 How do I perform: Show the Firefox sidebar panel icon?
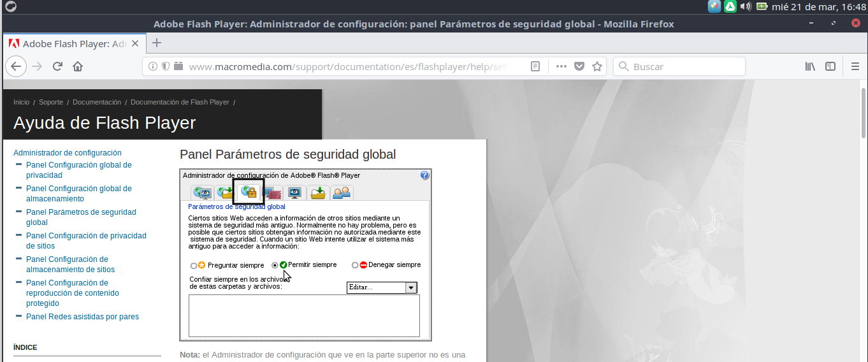(830, 66)
